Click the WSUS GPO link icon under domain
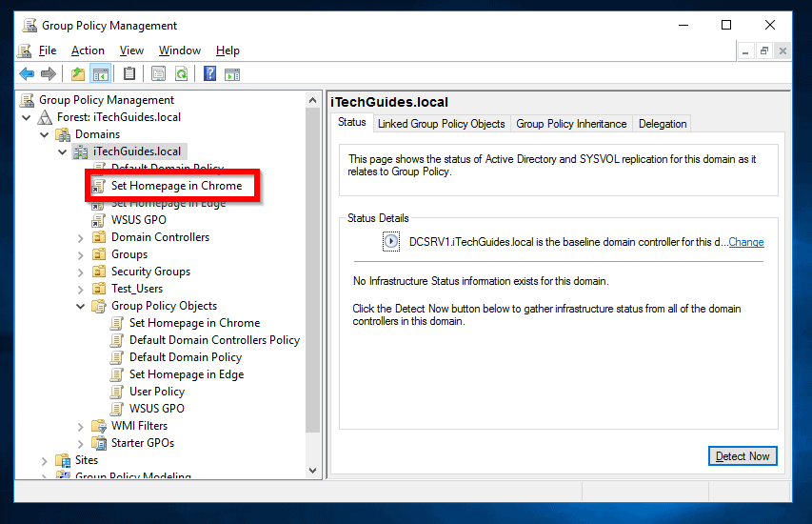Screen dimensions: 812x524 98,220
